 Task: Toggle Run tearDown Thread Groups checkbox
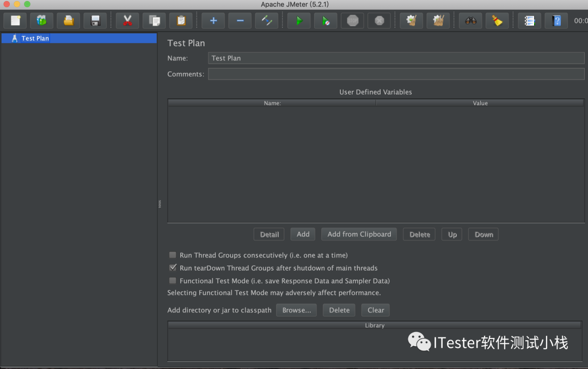[173, 268]
